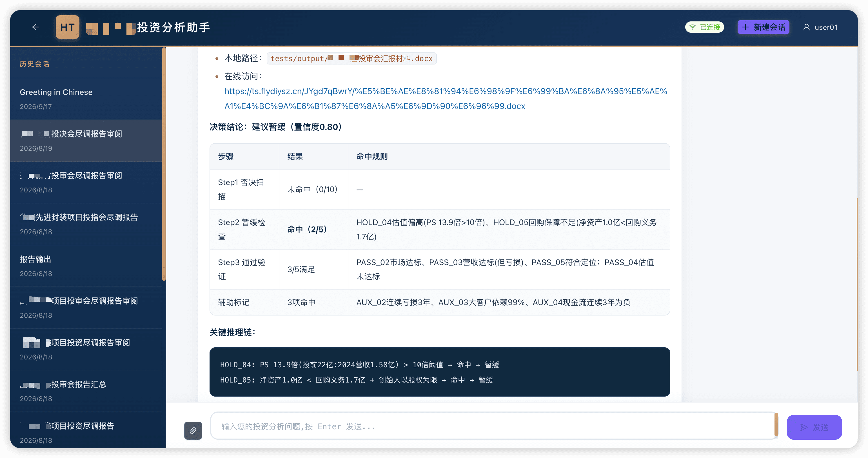
Task: Click the Step1 否决扫描 cell
Action: 244,189
